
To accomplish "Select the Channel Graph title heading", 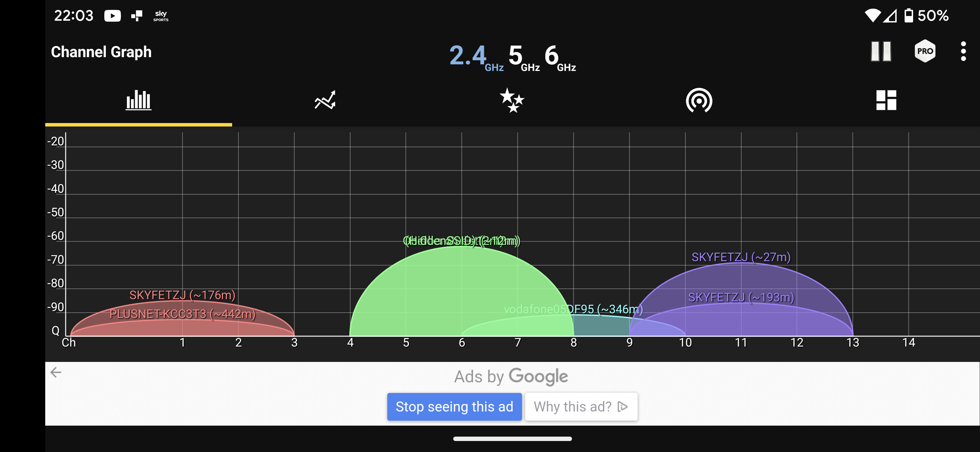I will click(x=101, y=51).
